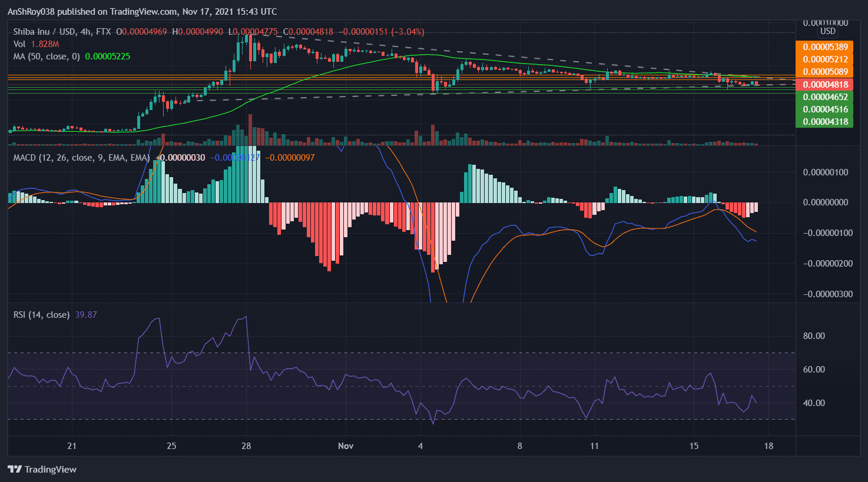The image size is (868, 482).
Task: Click the TradingView logo in the bottom left
Action: [41, 470]
